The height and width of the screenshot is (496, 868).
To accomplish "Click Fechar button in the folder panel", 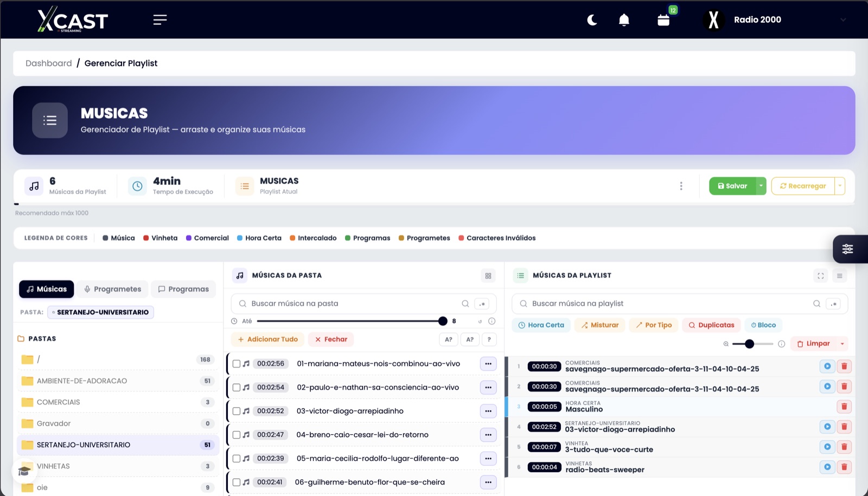I will (x=331, y=339).
